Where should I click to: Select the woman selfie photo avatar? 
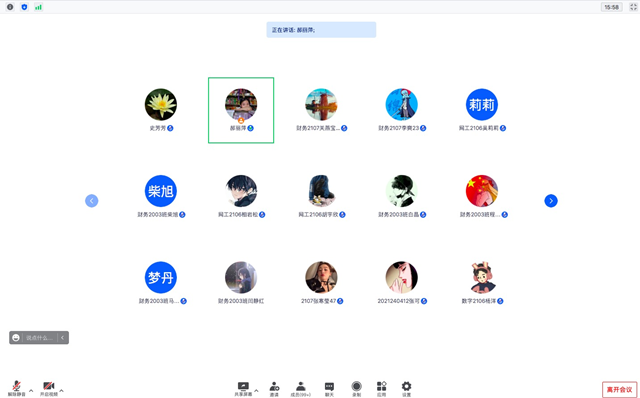pyautogui.click(x=321, y=278)
